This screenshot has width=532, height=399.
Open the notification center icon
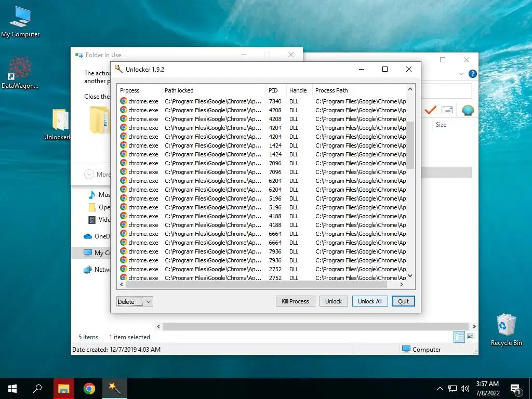(516, 389)
